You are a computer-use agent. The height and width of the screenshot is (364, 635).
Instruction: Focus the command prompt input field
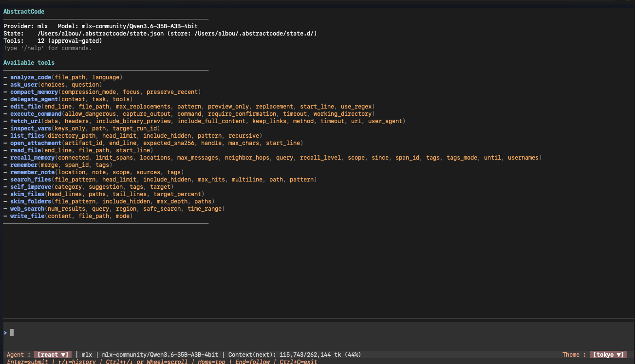tap(317, 333)
